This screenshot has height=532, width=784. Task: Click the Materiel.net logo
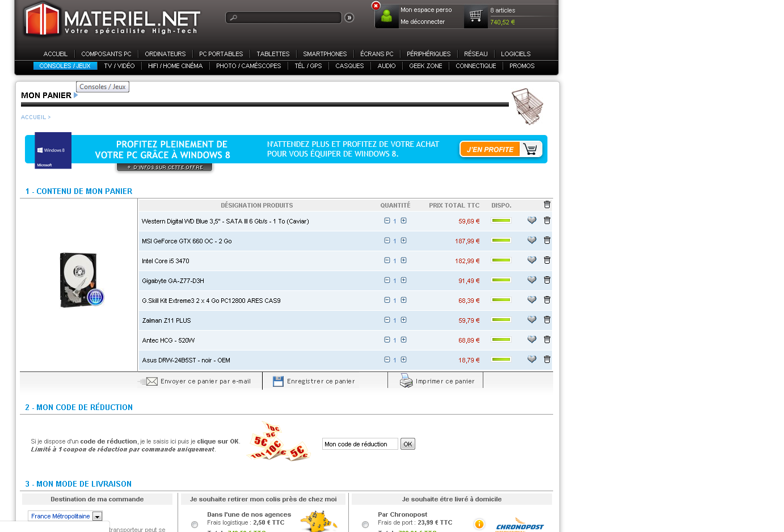click(111, 20)
